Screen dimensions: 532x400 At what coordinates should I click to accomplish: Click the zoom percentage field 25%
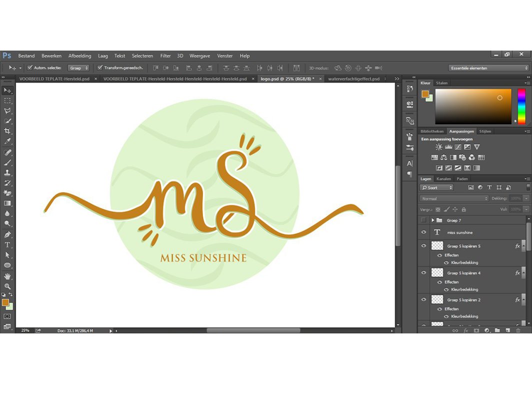pyautogui.click(x=25, y=330)
